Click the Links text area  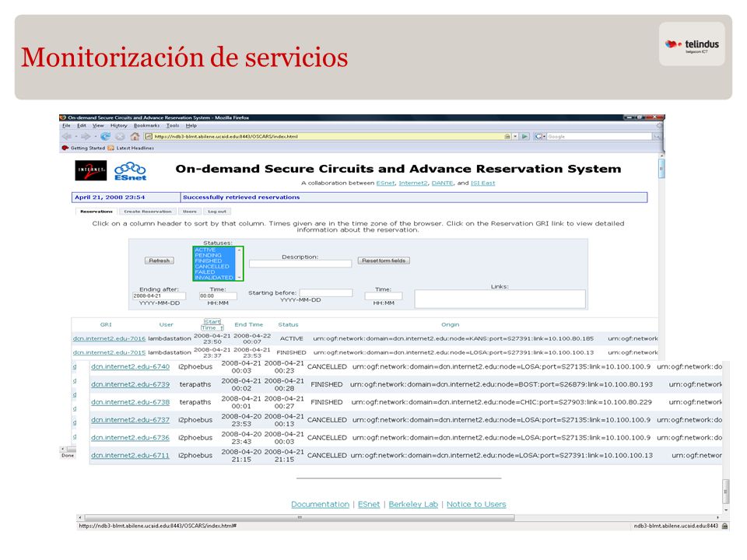(500, 299)
